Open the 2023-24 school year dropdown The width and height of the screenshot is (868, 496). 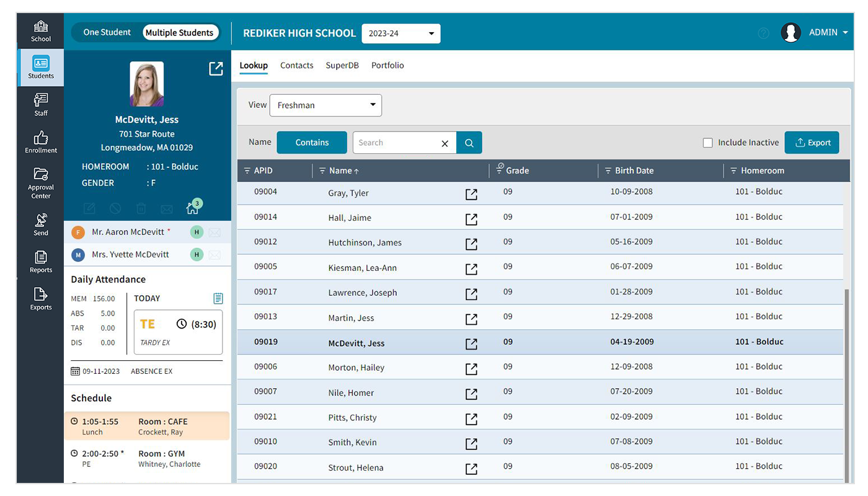click(401, 33)
